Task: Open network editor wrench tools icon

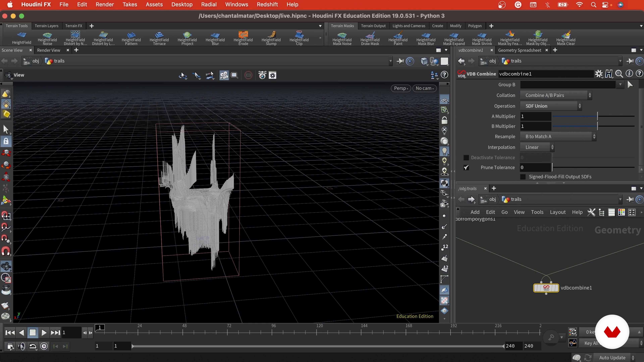Action: pyautogui.click(x=591, y=212)
